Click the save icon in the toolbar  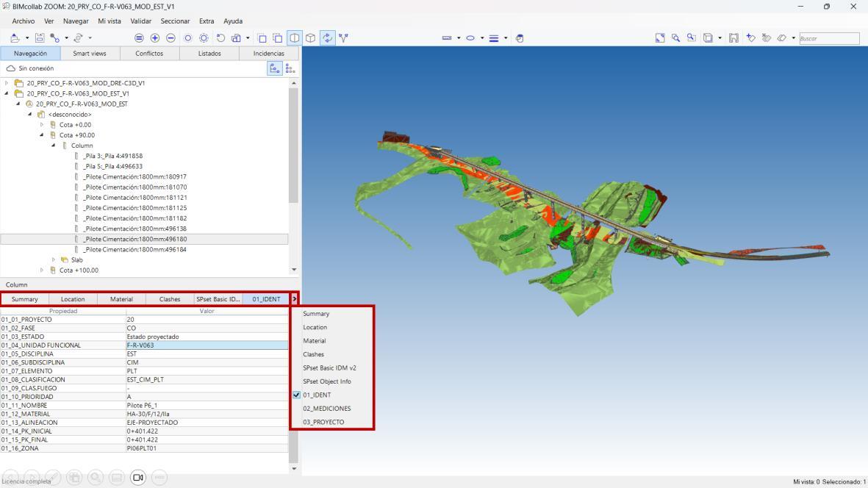pyautogui.click(x=39, y=38)
